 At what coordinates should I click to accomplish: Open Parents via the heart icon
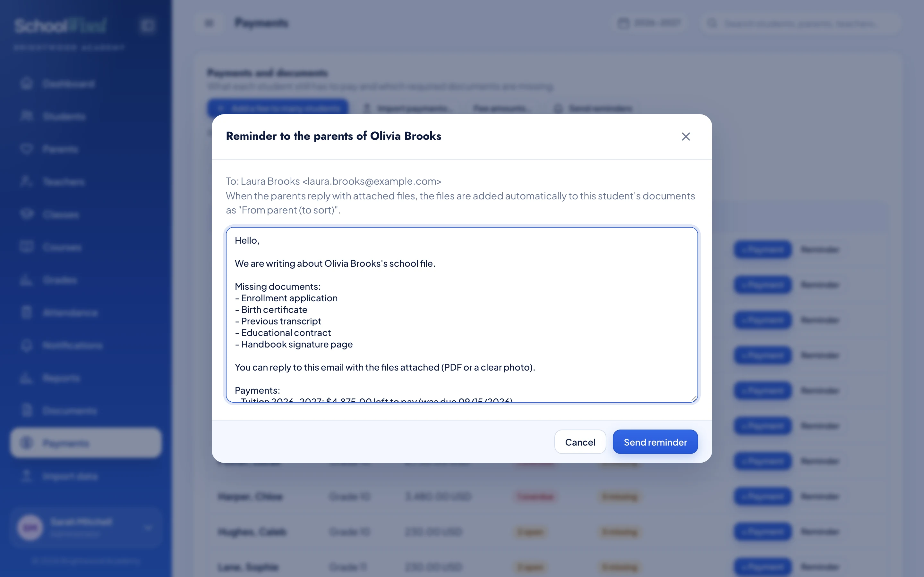(27, 149)
